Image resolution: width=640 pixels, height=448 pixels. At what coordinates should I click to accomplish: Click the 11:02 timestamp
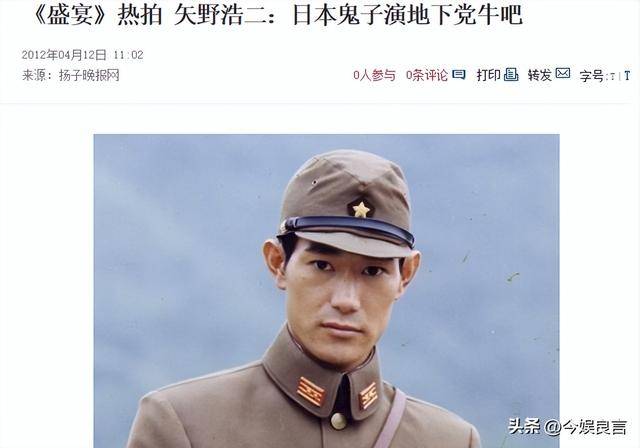pos(129,55)
